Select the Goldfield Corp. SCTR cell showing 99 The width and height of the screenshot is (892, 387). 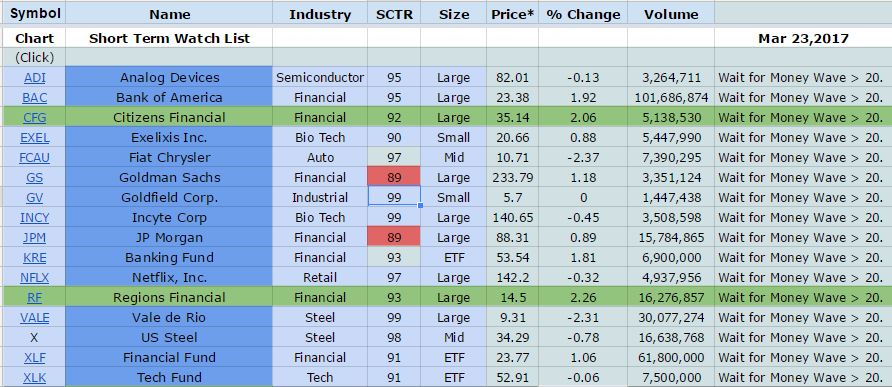click(x=394, y=197)
